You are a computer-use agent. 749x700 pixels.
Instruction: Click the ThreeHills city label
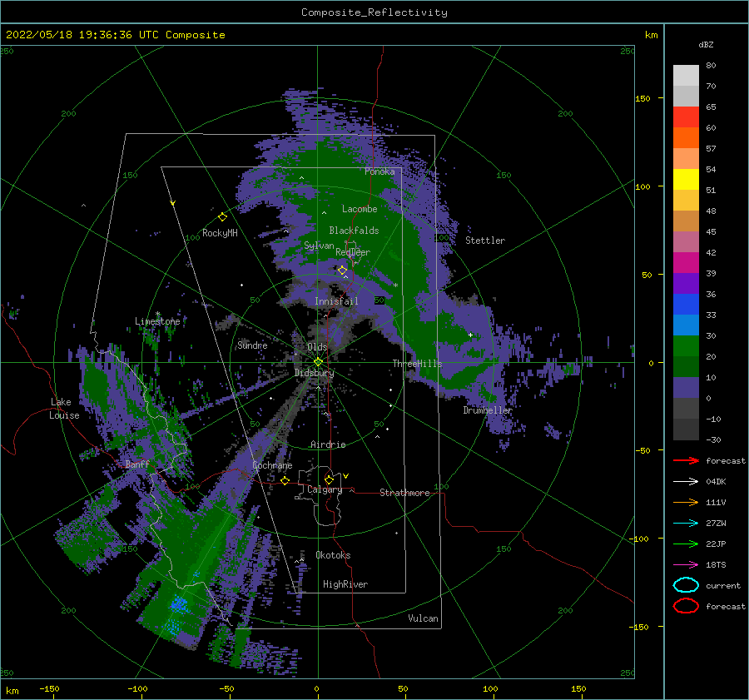coord(418,364)
